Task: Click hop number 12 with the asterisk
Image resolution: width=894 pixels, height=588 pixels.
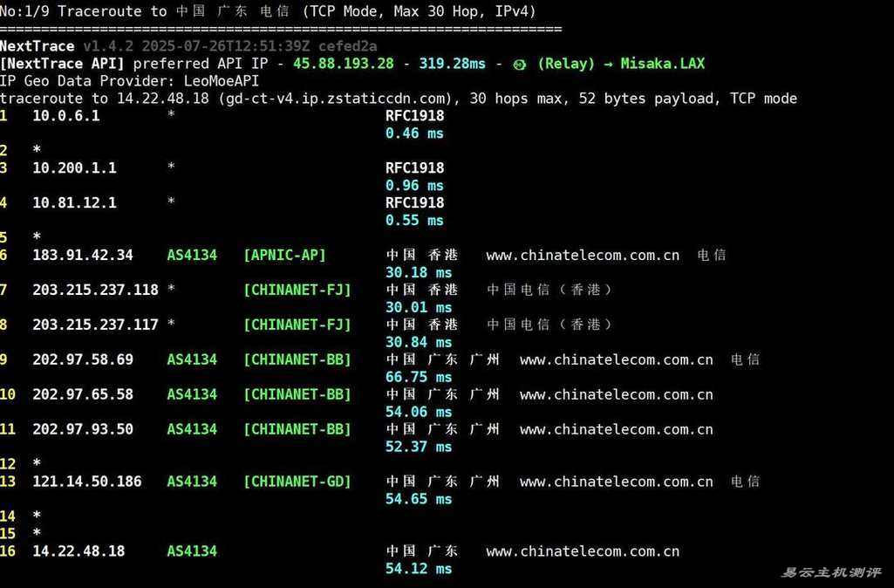Action: tap(21, 463)
